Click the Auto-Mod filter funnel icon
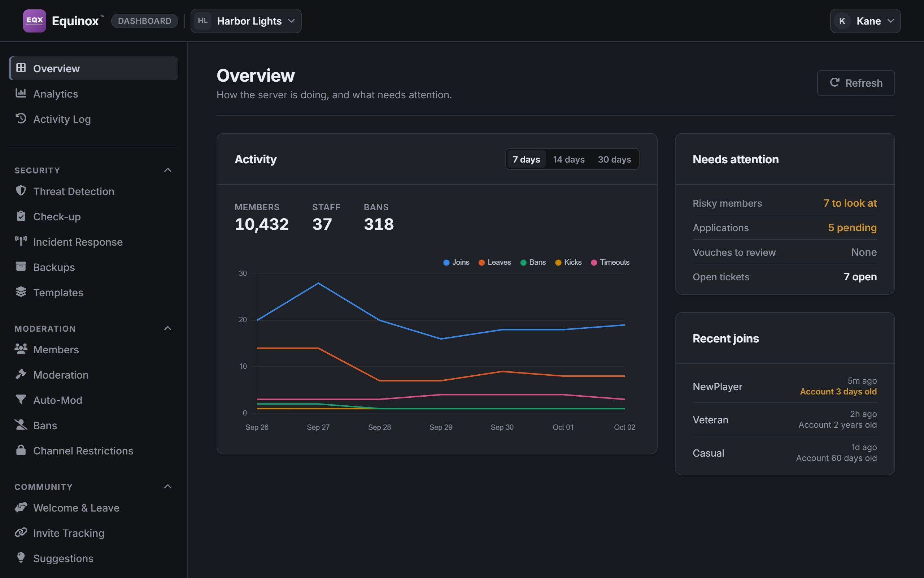The height and width of the screenshot is (578, 924). [21, 400]
